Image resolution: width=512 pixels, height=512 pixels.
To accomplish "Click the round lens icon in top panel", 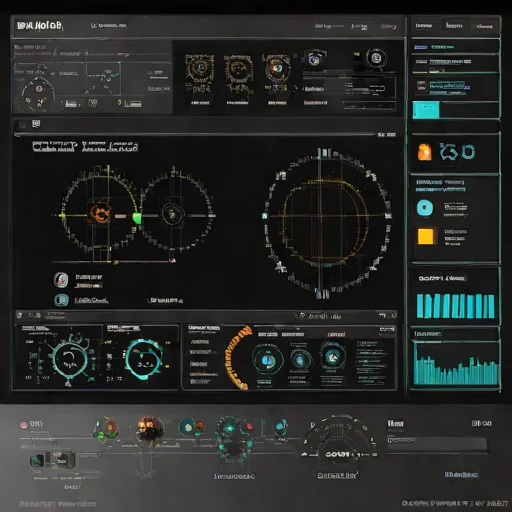I will click(x=376, y=58).
